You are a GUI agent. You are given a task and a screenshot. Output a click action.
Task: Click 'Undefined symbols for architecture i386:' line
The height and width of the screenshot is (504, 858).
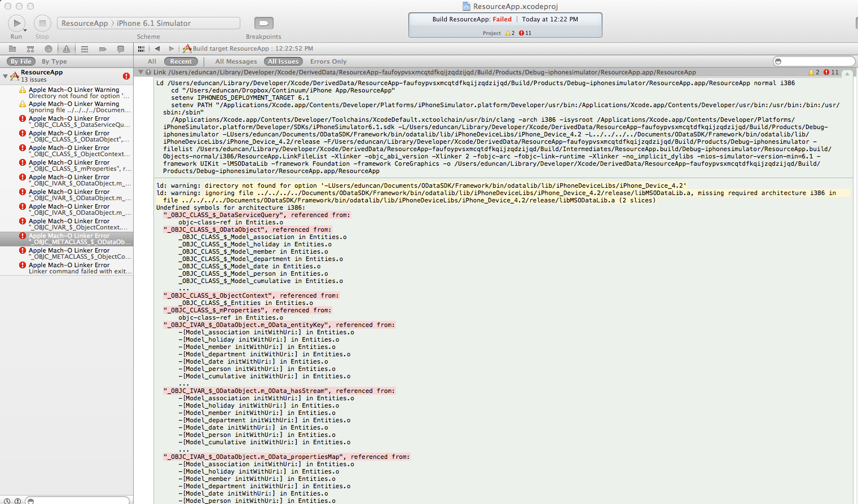tap(230, 207)
